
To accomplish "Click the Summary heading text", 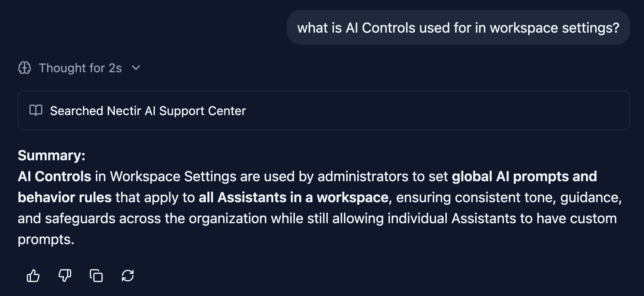I will (51, 155).
